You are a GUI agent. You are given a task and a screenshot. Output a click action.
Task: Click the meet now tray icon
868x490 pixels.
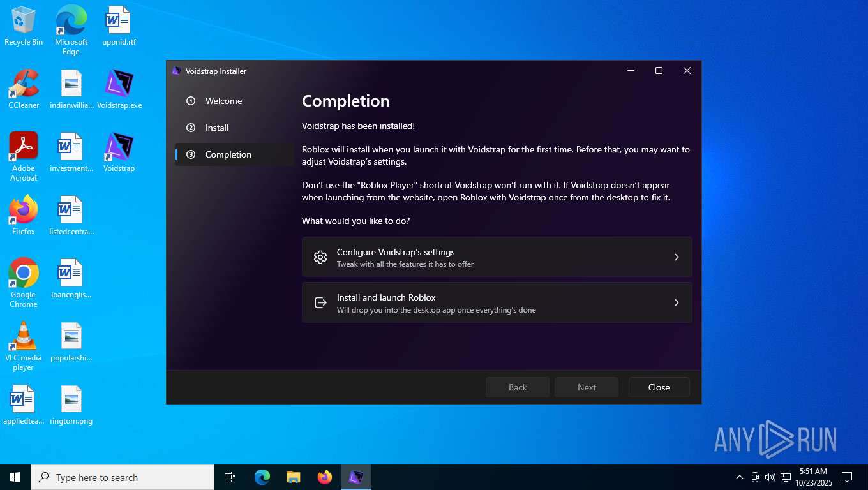pyautogui.click(x=755, y=477)
